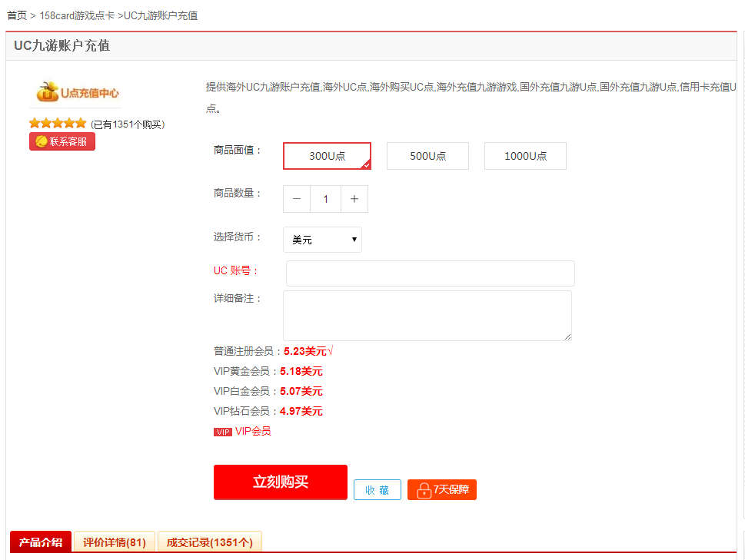Click the minus quantity button
This screenshot has width=745, height=560.
click(297, 199)
